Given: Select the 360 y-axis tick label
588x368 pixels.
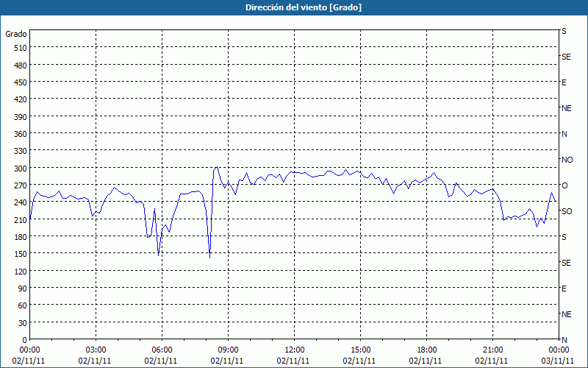Looking at the screenshot, I should point(21,134).
